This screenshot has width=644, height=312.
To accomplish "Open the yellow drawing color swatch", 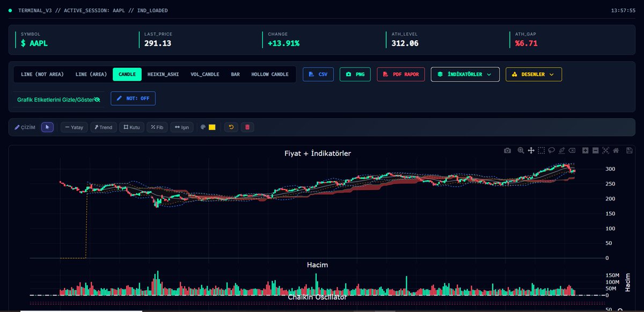I will tap(212, 127).
